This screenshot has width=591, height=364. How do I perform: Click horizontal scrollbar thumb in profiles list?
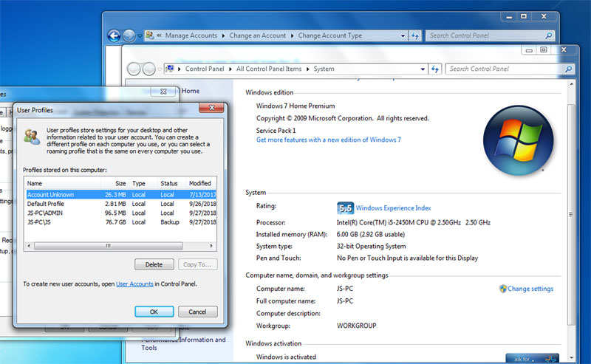pyautogui.click(x=108, y=246)
